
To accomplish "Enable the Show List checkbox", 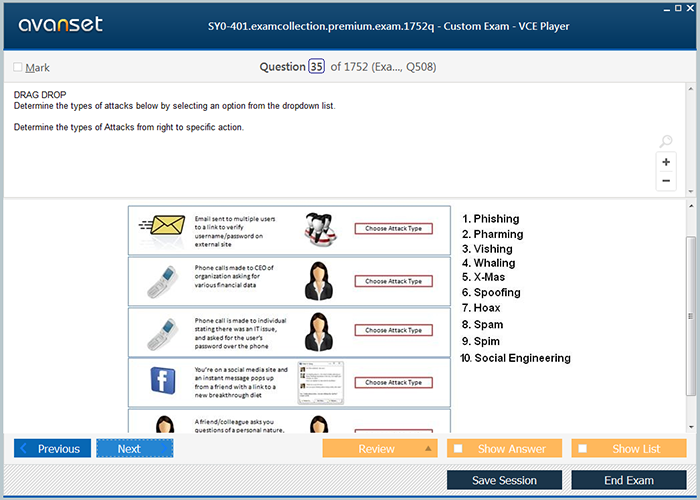I will 583,449.
